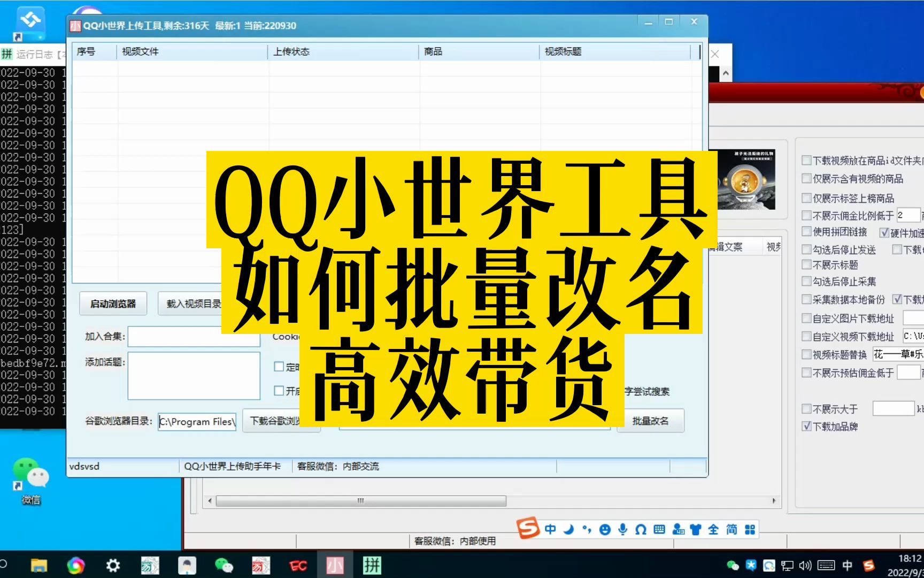Open the red EC app on the taskbar

pos(298,566)
